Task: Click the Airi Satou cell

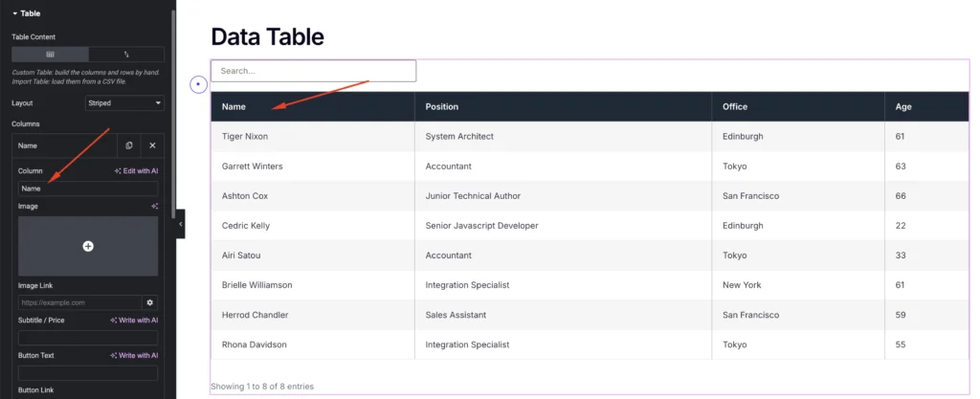Action: [313, 255]
